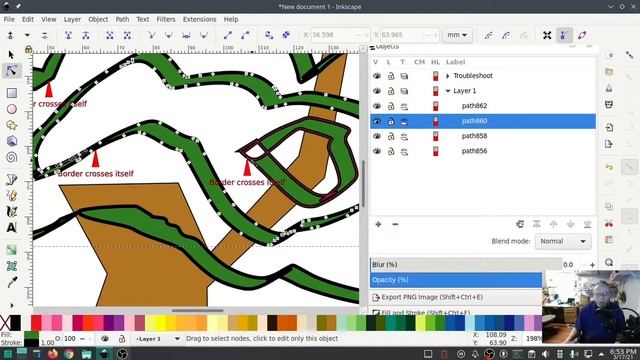Open Chrome from the taskbar

point(69,353)
